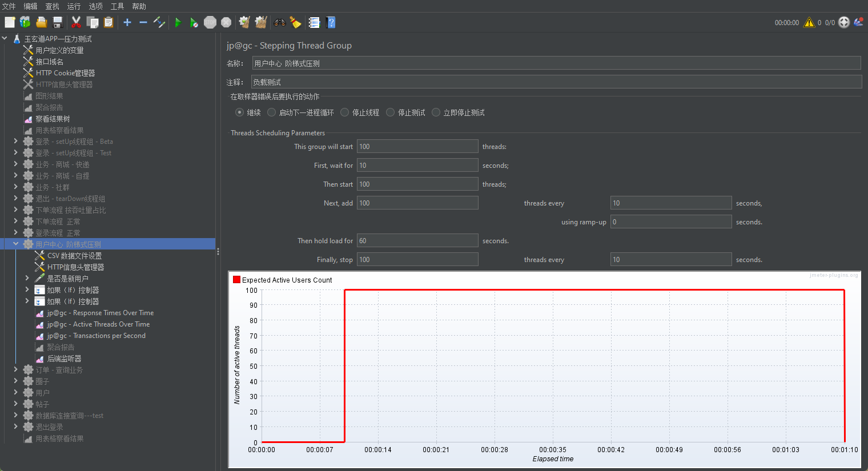
Task: Click the blue plus Expand All icon
Action: 127,22
